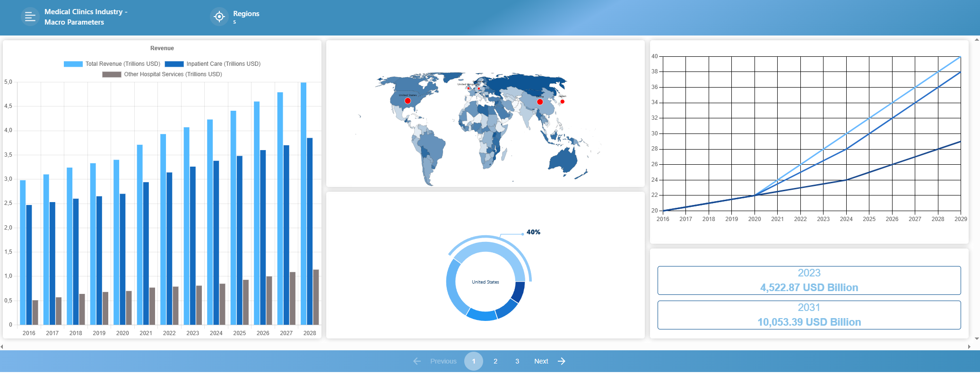Click the Next page button
This screenshot has width=980, height=373.
[x=541, y=361]
